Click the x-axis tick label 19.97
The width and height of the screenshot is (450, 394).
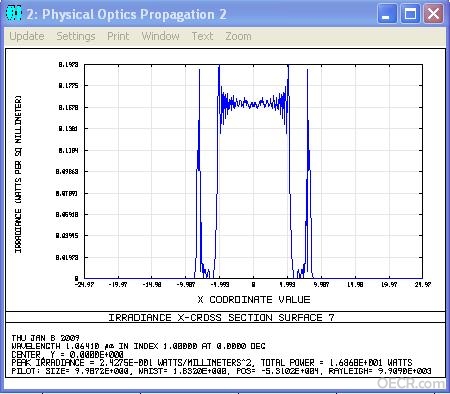coord(389,285)
